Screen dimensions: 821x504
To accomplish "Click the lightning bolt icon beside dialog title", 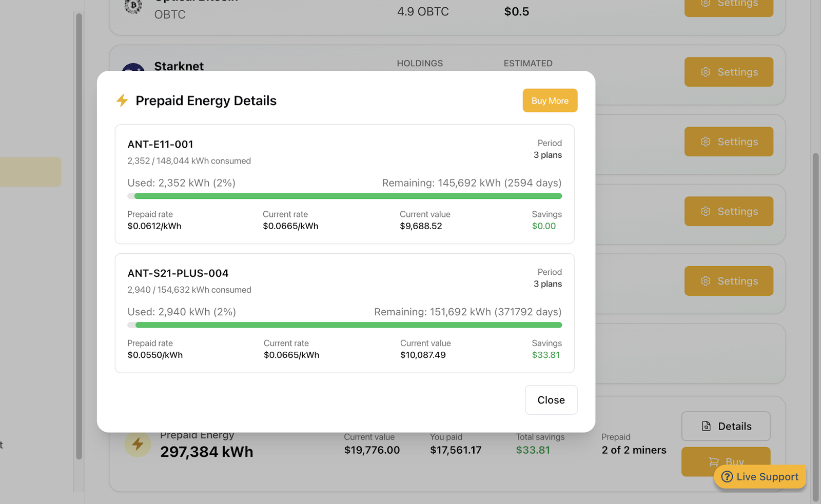I will coord(122,100).
